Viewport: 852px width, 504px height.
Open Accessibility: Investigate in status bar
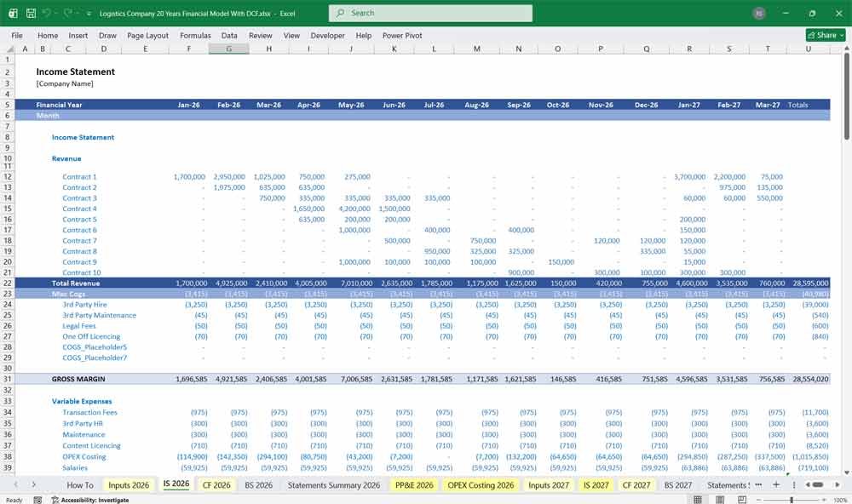(x=90, y=500)
